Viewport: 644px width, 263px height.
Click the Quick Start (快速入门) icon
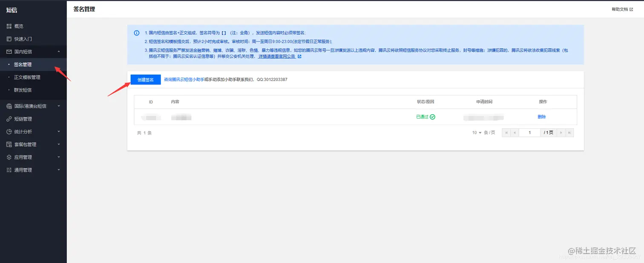(9, 39)
